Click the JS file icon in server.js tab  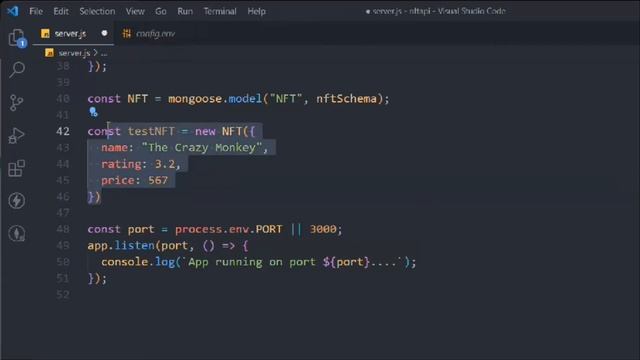point(45,33)
